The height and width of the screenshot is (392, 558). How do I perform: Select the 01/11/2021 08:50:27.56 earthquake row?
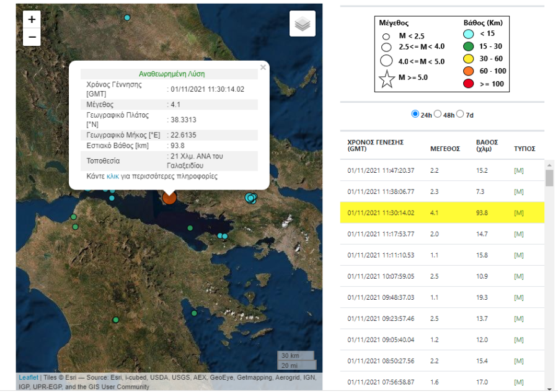coord(442,360)
